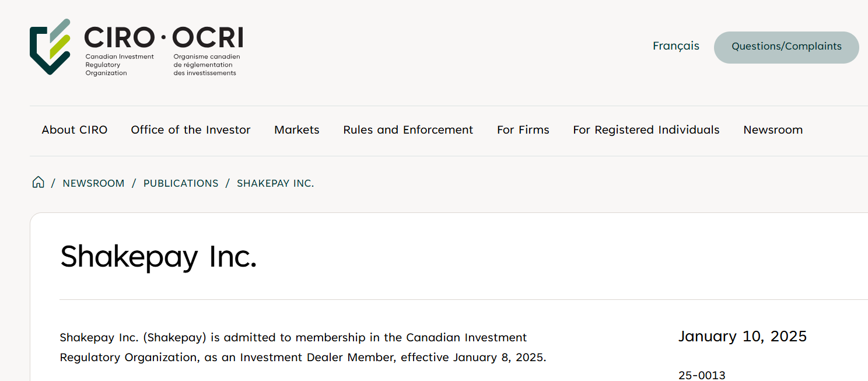
Task: Click the Shakepay Inc. page heading
Action: [x=159, y=256]
